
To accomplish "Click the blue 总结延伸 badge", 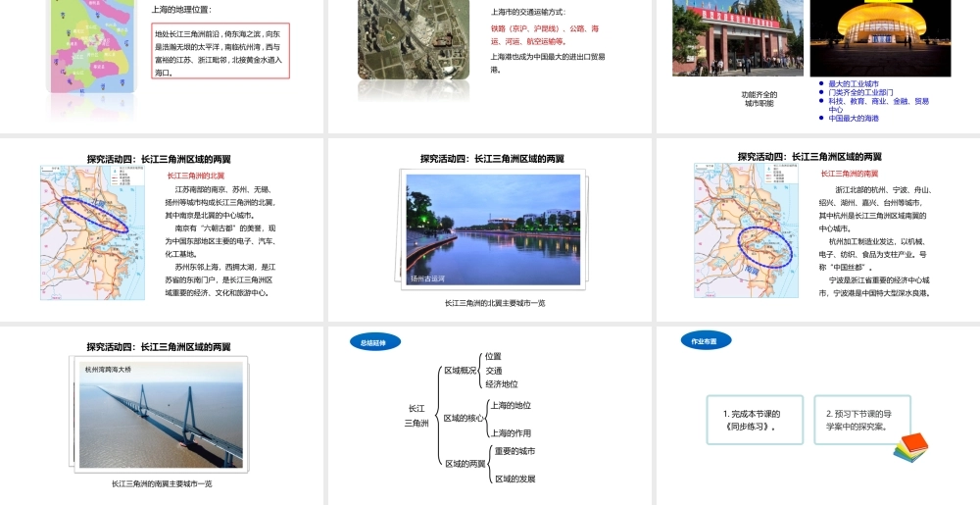I will point(375,342).
